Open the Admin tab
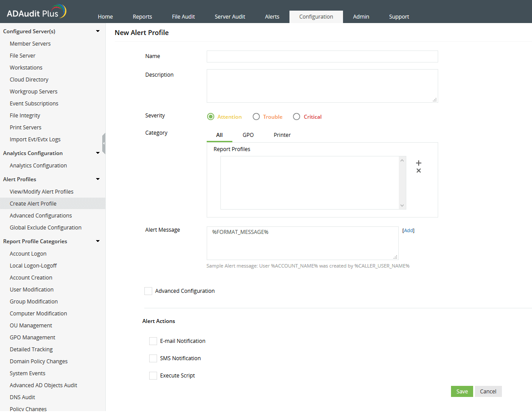This screenshot has height=416, width=532. [361, 17]
